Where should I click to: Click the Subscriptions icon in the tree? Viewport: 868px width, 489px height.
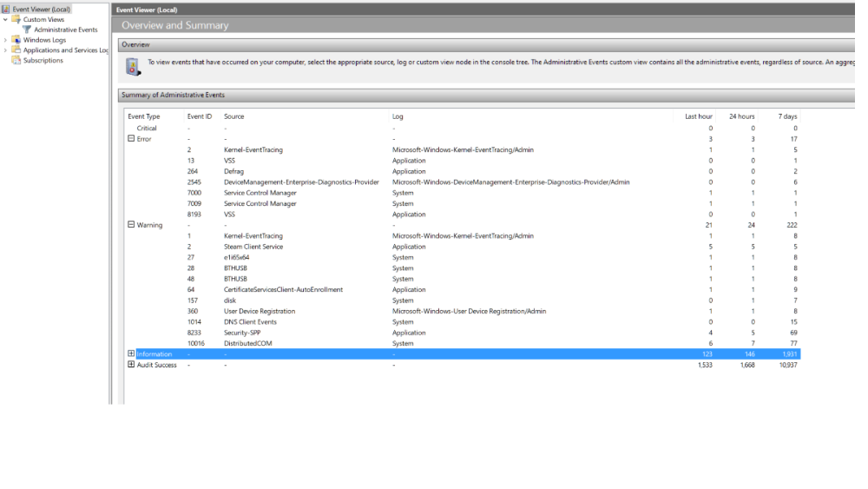coord(16,60)
